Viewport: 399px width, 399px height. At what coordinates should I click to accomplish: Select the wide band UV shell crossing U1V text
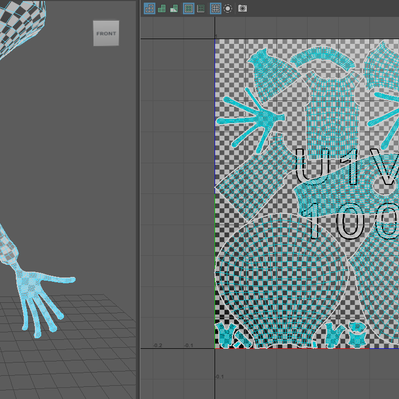coord(347,188)
